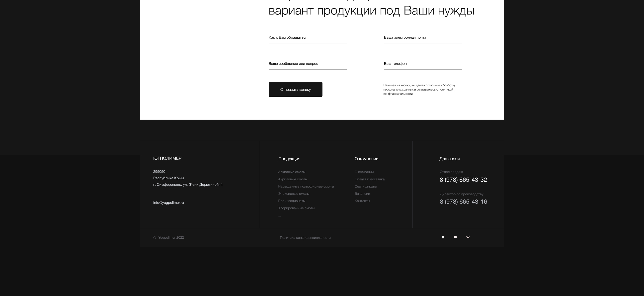Open the YouTube social icon

pyautogui.click(x=455, y=237)
